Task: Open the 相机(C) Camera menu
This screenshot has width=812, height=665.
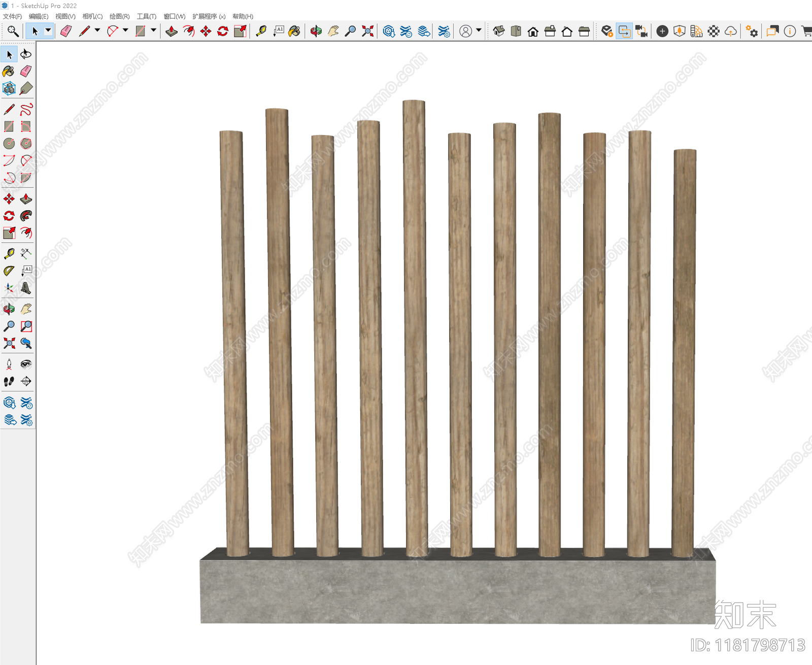Action: click(92, 16)
